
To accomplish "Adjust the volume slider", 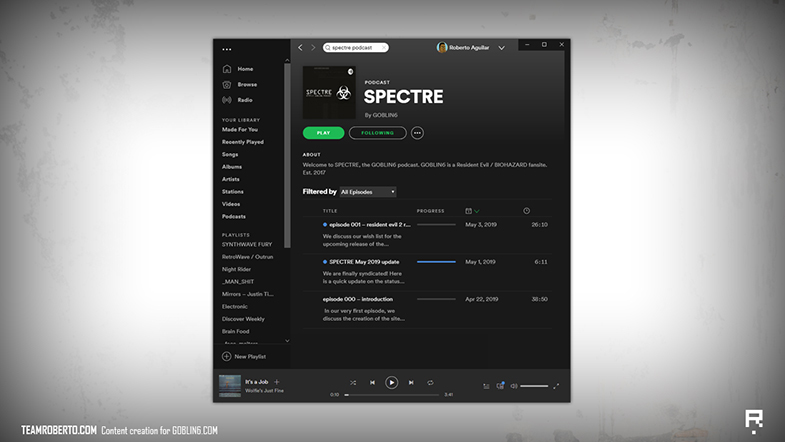I will [x=534, y=386].
